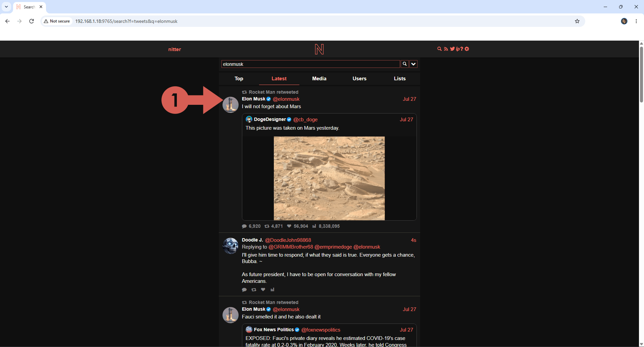Select the Latest tab

coord(279,79)
